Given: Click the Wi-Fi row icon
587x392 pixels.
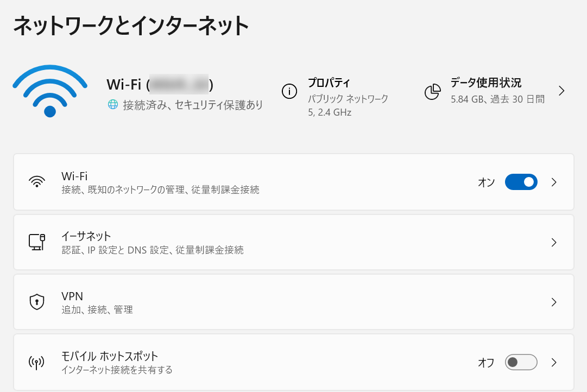Looking at the screenshot, I should (36, 182).
